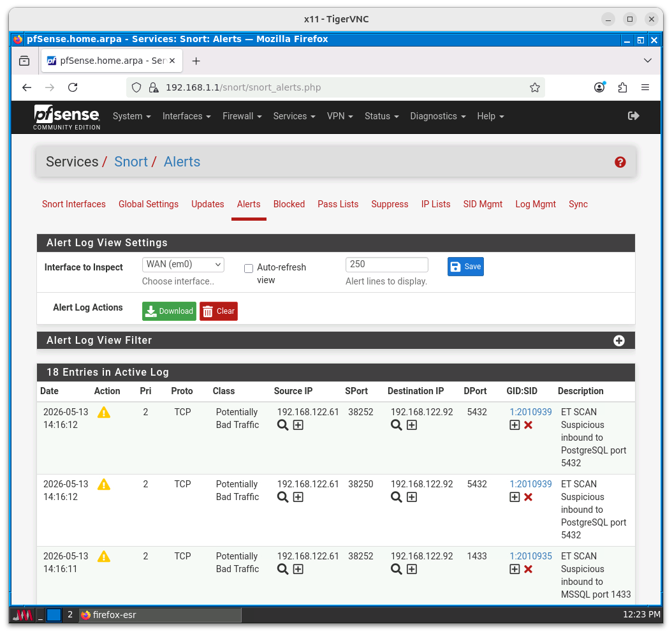Open Interface to Inspect WAN (em0) dropdown
Image resolution: width=672 pixels, height=634 pixels.
[x=183, y=265]
